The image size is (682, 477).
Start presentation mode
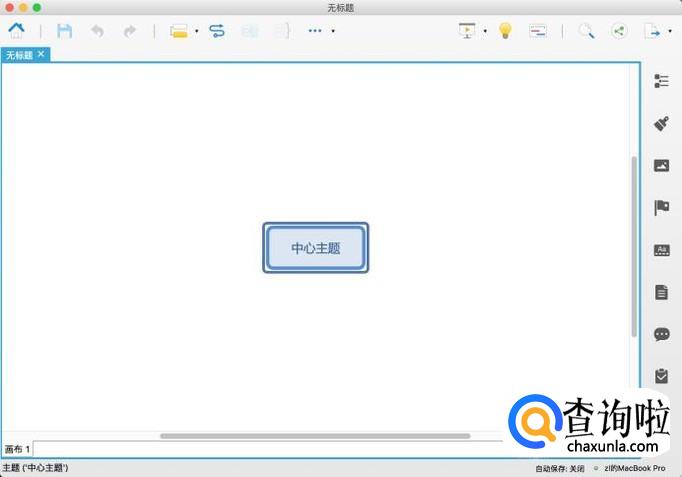pos(467,30)
